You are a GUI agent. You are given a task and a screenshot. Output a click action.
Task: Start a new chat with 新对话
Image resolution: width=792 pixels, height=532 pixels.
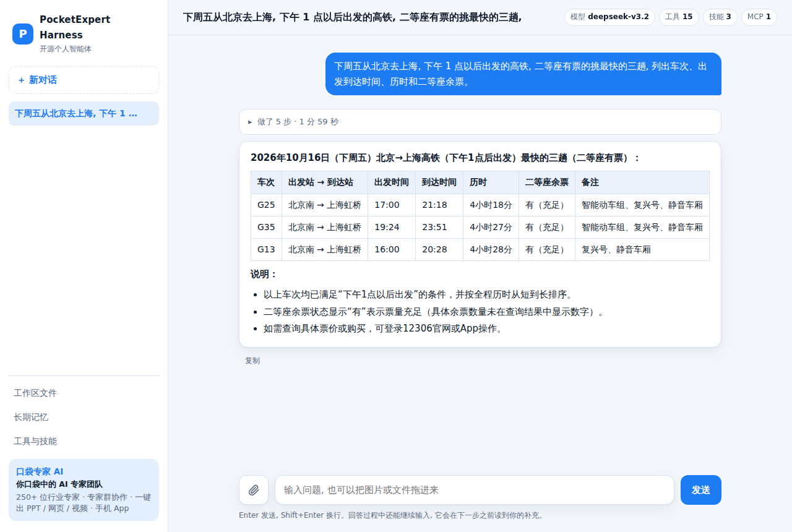pyautogui.click(x=84, y=80)
